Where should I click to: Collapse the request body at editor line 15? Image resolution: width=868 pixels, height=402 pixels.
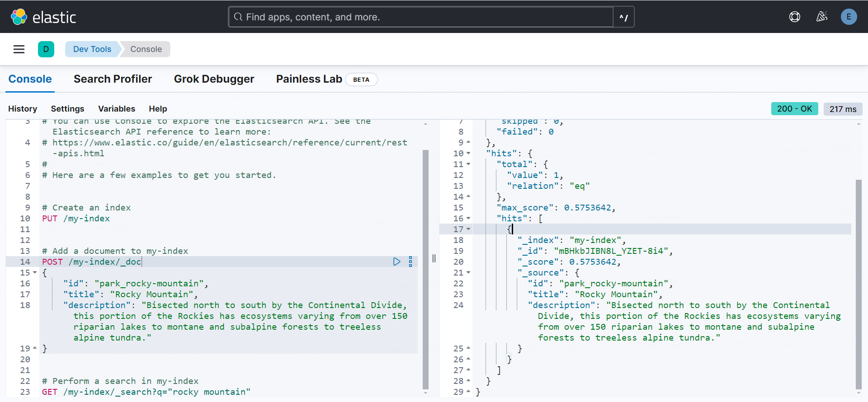point(35,272)
